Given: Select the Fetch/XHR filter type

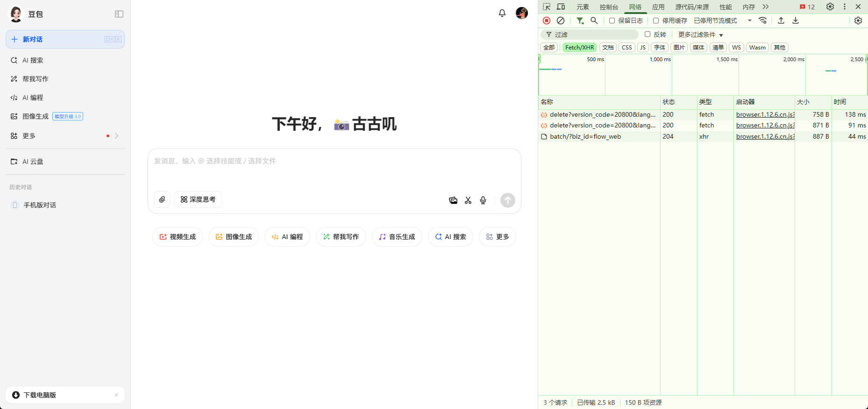Looking at the screenshot, I should point(580,47).
